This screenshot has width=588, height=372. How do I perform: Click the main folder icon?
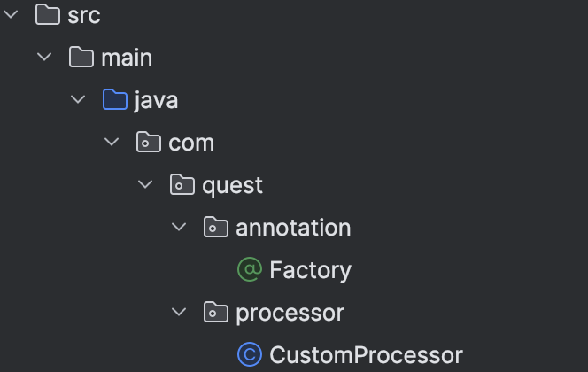click(81, 58)
